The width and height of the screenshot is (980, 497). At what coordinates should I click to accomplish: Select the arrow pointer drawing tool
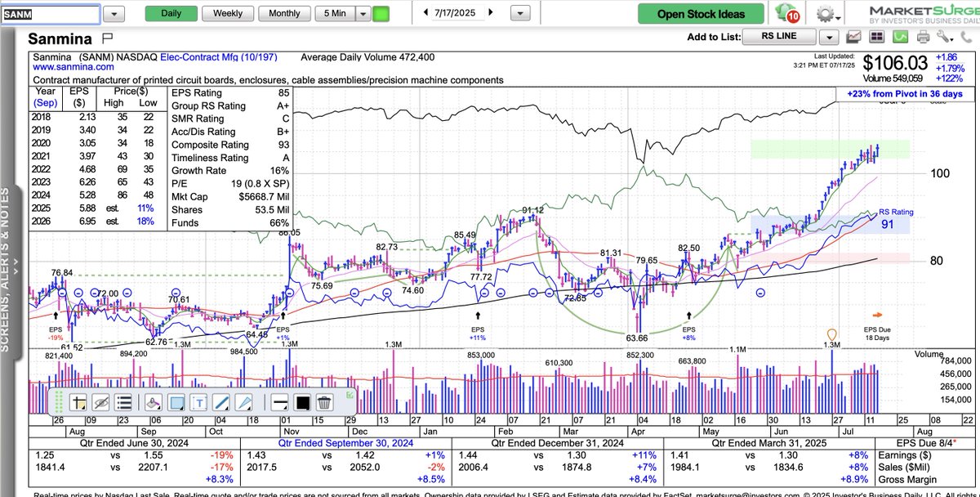tap(244, 402)
